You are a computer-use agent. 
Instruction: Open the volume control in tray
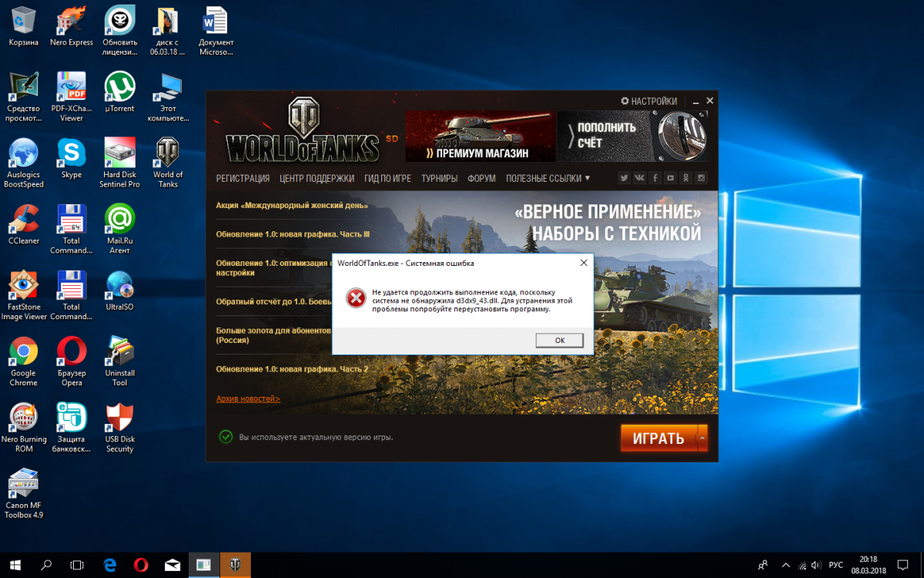(x=818, y=565)
